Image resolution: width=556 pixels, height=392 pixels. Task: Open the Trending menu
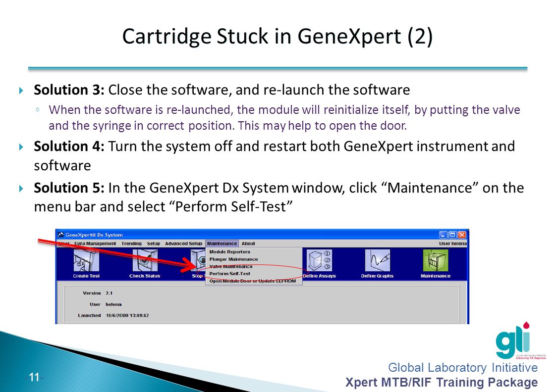pos(131,244)
